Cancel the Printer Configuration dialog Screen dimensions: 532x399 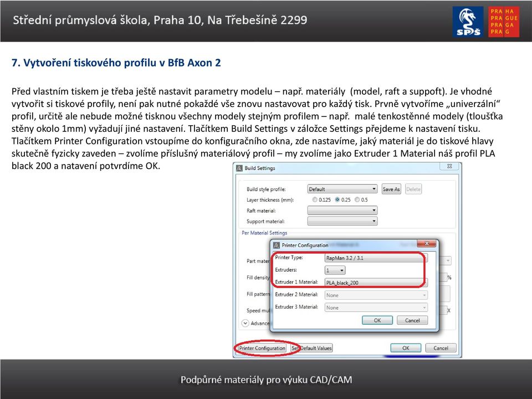412,320
